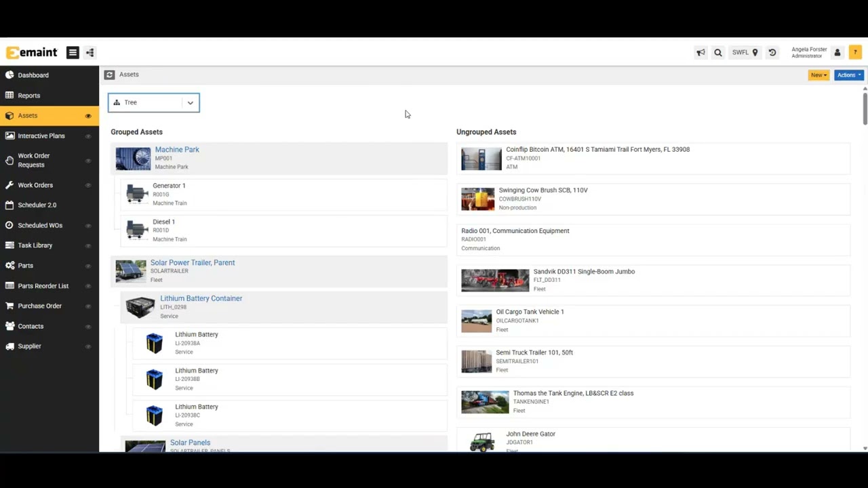Open the hierarchy tree icon in header

click(x=90, y=53)
